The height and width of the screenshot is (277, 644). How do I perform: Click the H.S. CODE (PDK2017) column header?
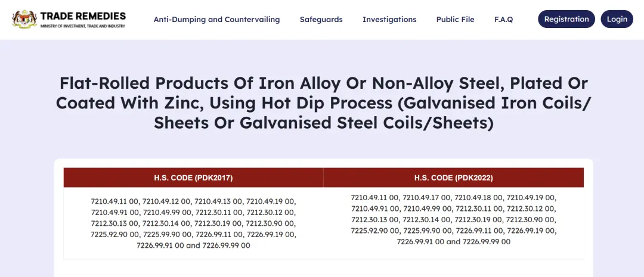pyautogui.click(x=193, y=178)
